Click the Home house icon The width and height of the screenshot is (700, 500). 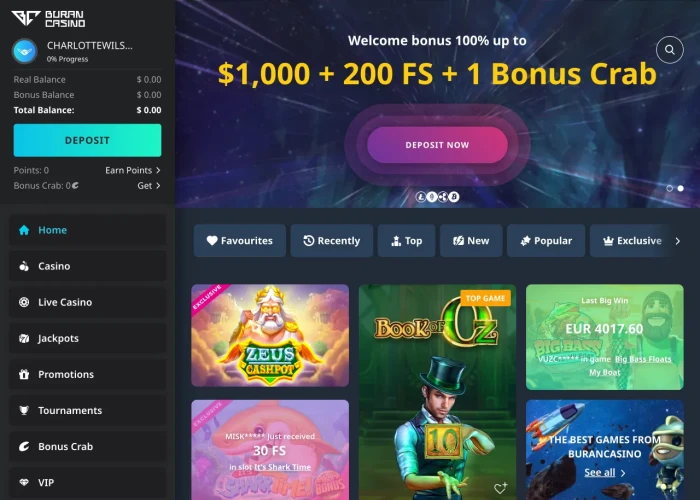pyautogui.click(x=24, y=230)
